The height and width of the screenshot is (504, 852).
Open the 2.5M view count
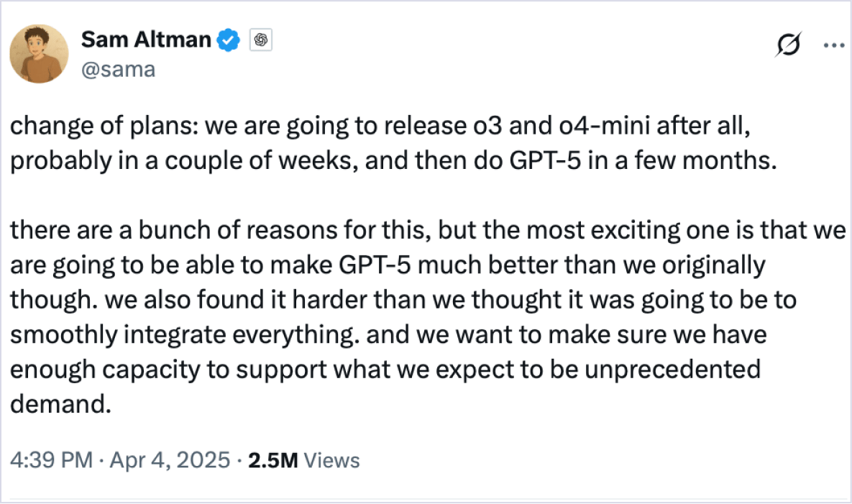[x=272, y=461]
